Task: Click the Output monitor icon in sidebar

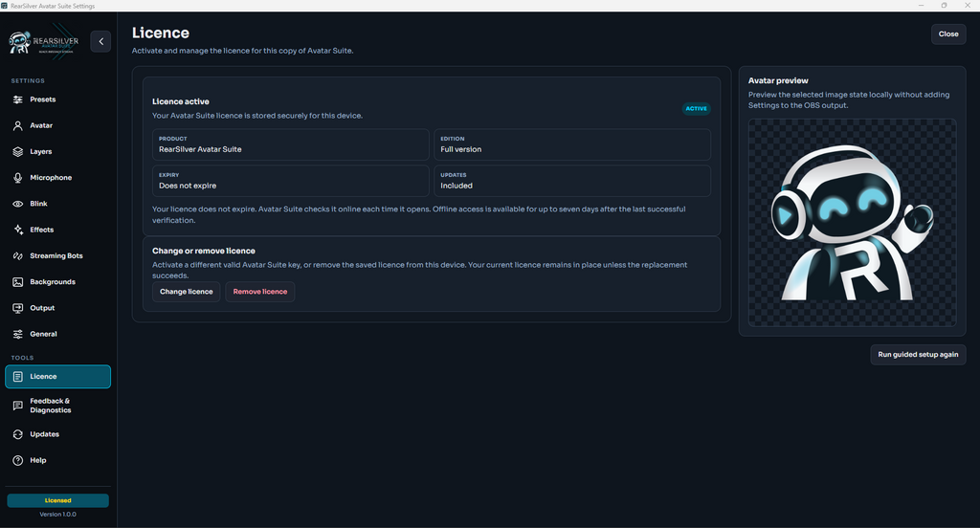Action: pos(18,308)
